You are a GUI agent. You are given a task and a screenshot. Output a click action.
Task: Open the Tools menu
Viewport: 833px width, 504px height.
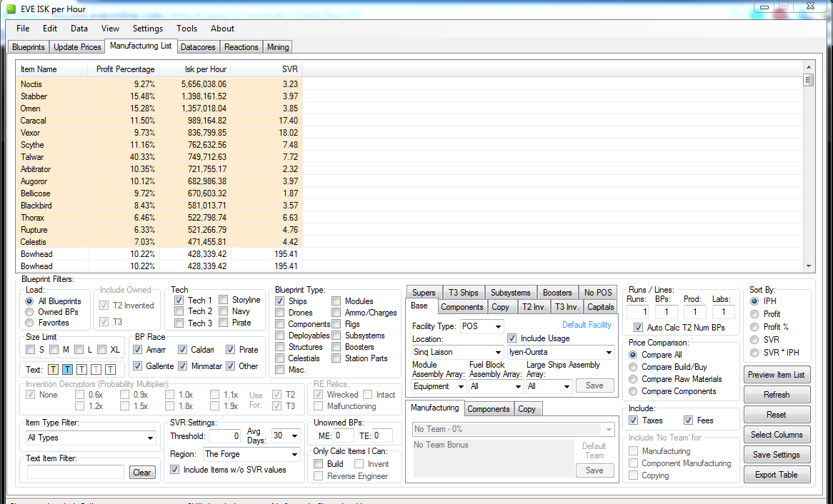click(x=187, y=29)
